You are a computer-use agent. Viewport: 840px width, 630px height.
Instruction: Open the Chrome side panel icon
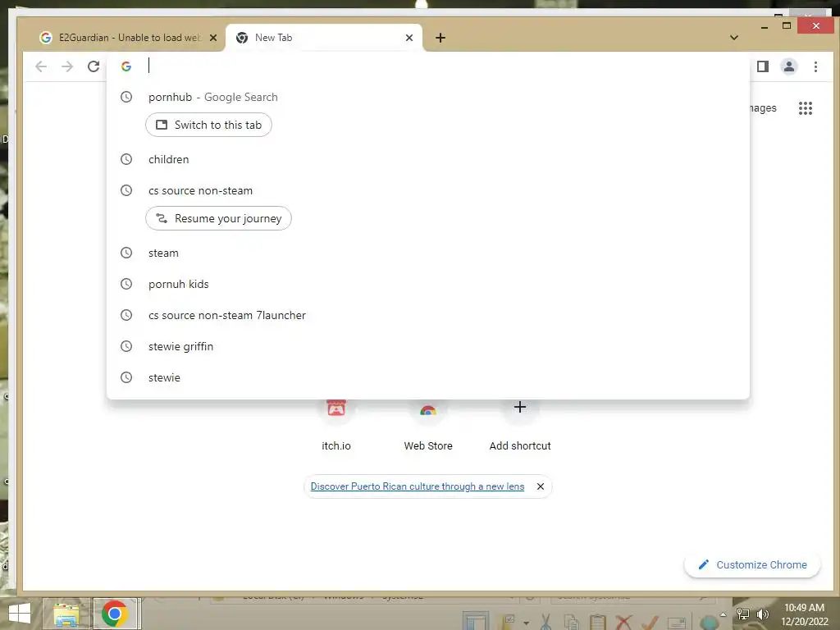click(763, 66)
